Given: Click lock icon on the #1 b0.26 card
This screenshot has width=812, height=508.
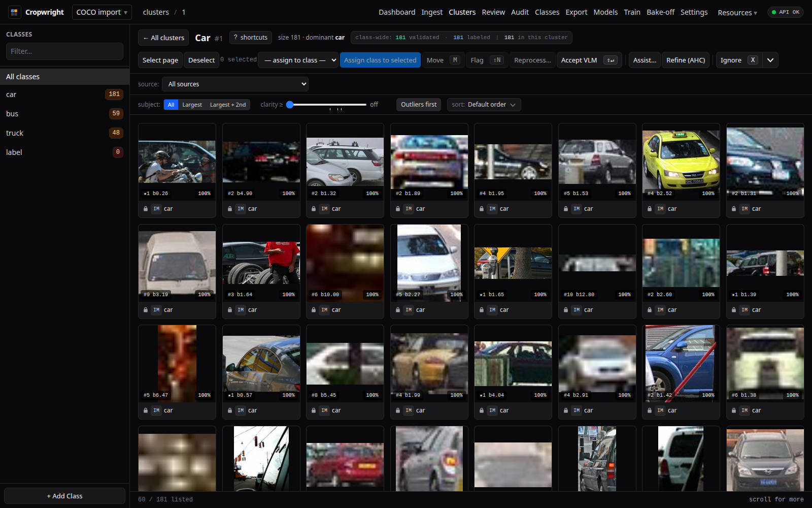Looking at the screenshot, I should point(146,209).
